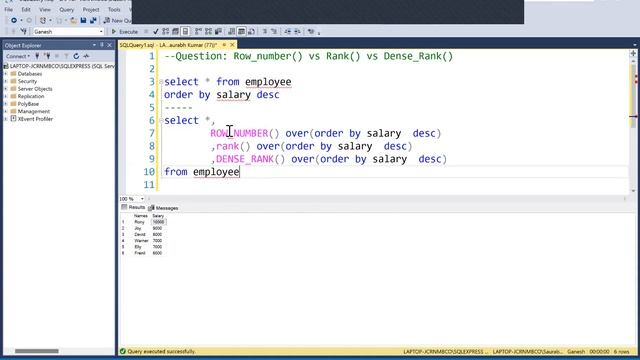The image size is (640, 360).
Task: Click the Save icon in toolbar
Action: (x=83, y=20)
